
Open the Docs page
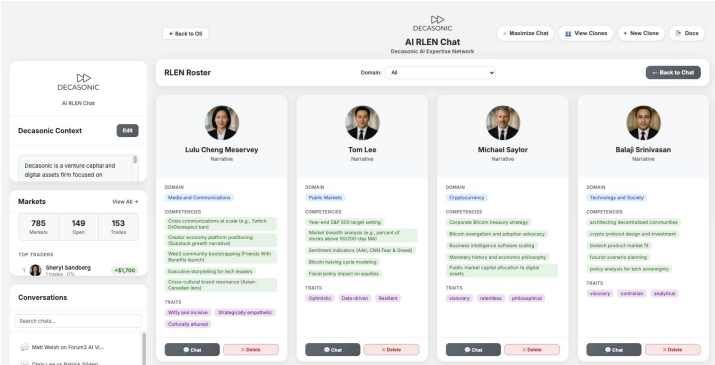(686, 33)
